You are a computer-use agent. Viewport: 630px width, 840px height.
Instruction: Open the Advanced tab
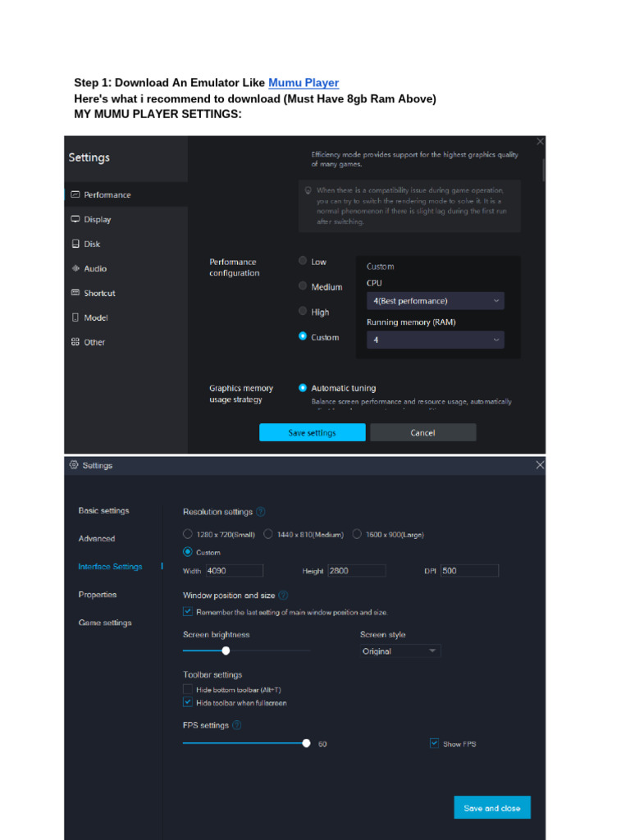[x=97, y=538]
